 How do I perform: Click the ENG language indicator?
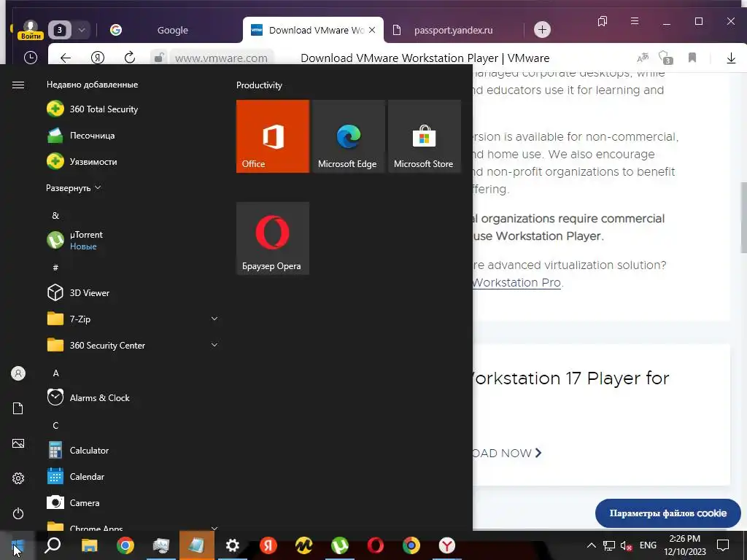(x=648, y=545)
